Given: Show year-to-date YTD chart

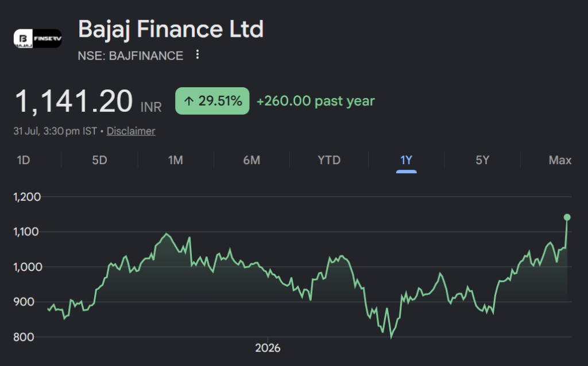Looking at the screenshot, I should click(x=329, y=160).
